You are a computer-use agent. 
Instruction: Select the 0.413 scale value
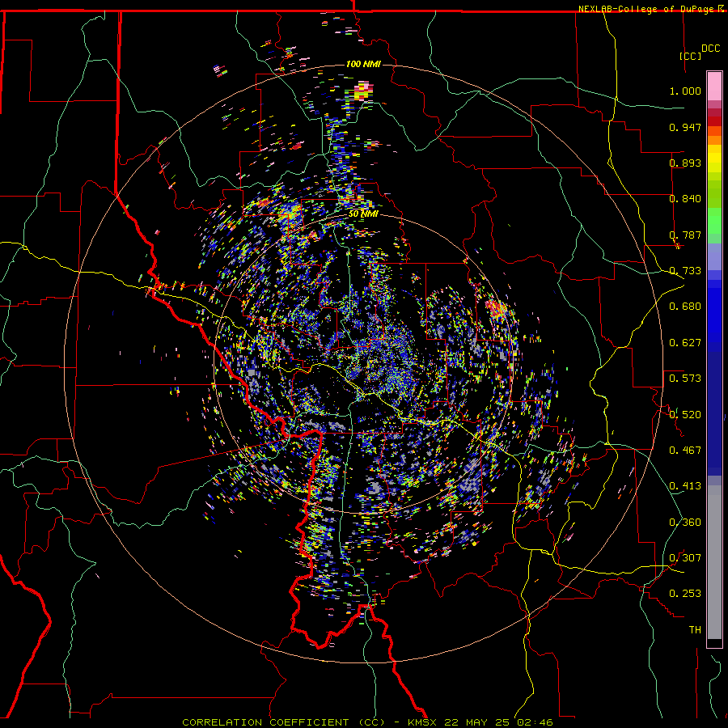pos(685,485)
